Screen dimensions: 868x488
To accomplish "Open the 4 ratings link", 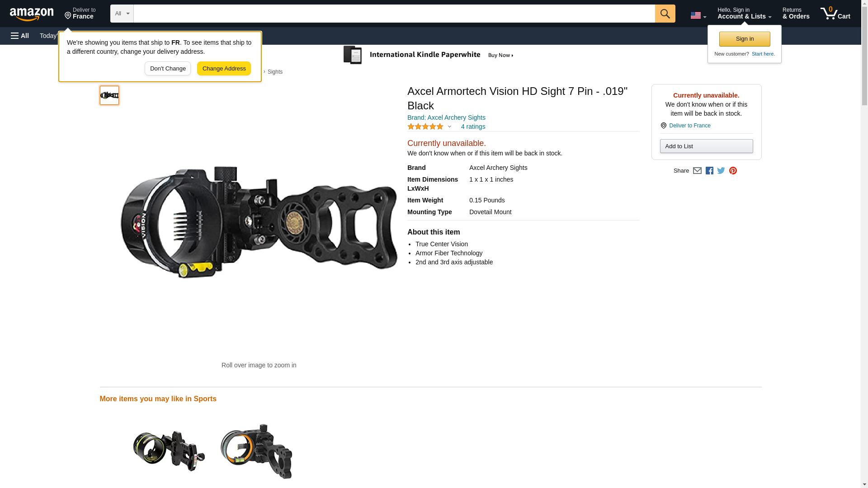I will 473,127.
